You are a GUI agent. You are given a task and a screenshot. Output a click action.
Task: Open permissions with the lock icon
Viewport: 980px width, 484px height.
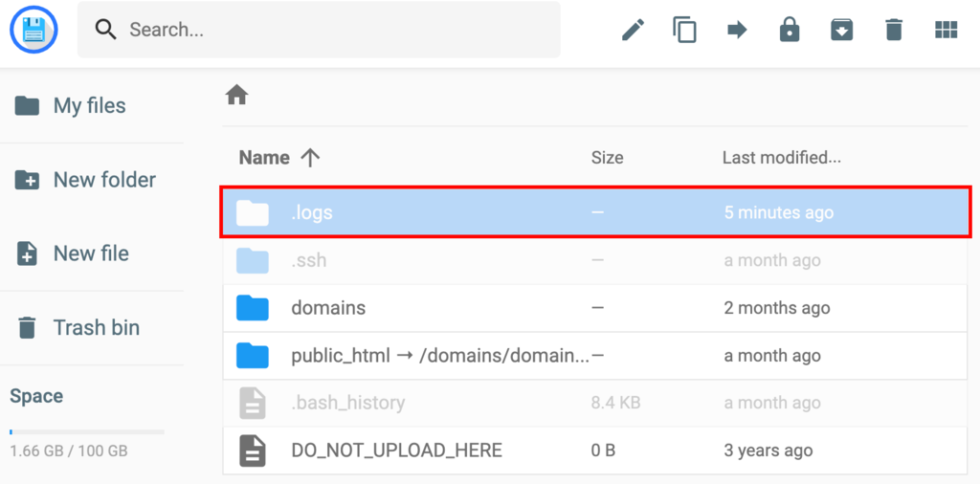click(790, 30)
